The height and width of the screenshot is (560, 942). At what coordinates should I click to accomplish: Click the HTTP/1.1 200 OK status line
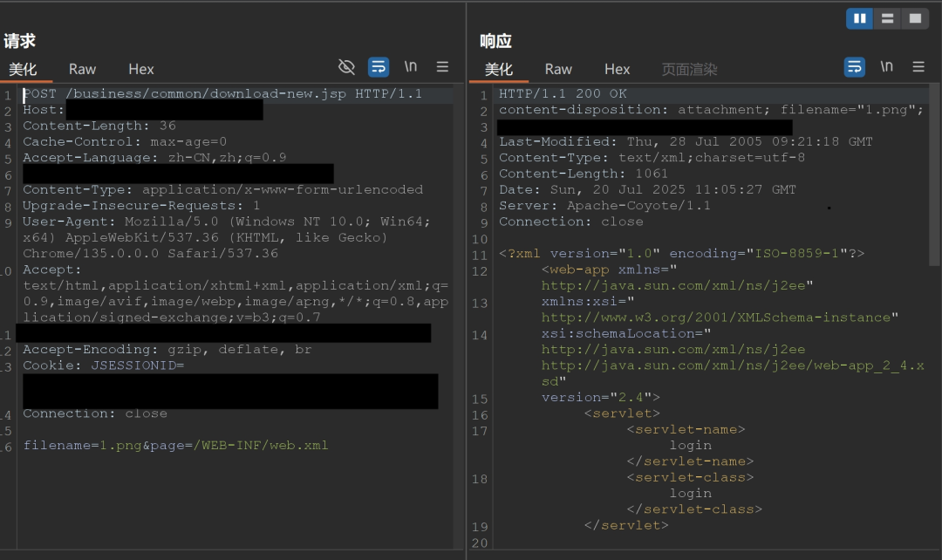(563, 93)
